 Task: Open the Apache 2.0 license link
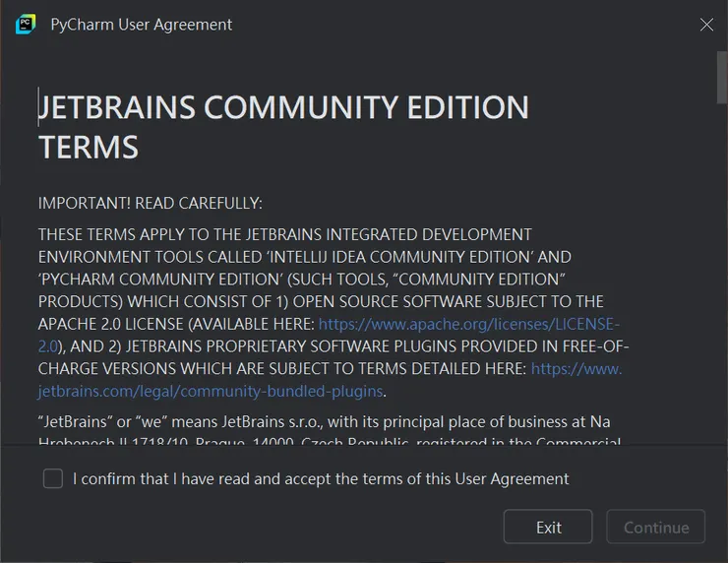coord(469,324)
